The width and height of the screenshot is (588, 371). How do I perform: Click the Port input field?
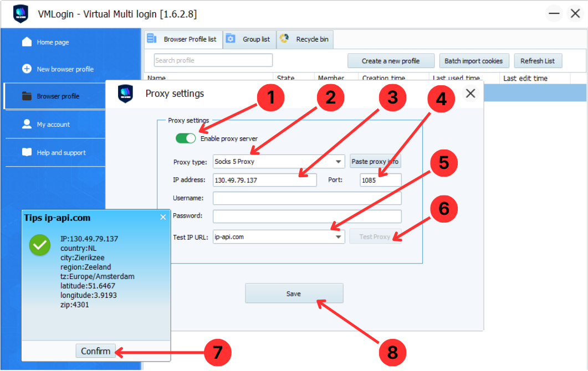[x=380, y=180]
